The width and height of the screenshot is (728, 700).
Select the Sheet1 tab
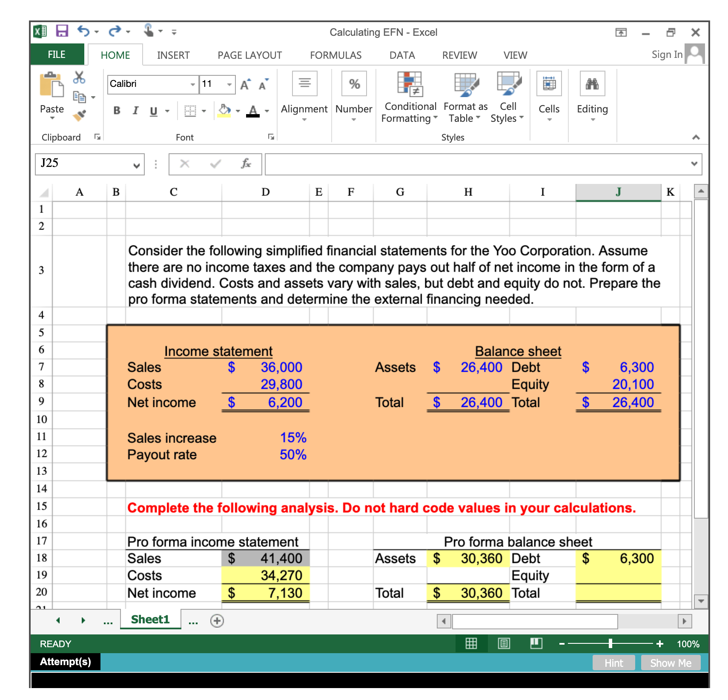coord(150,620)
